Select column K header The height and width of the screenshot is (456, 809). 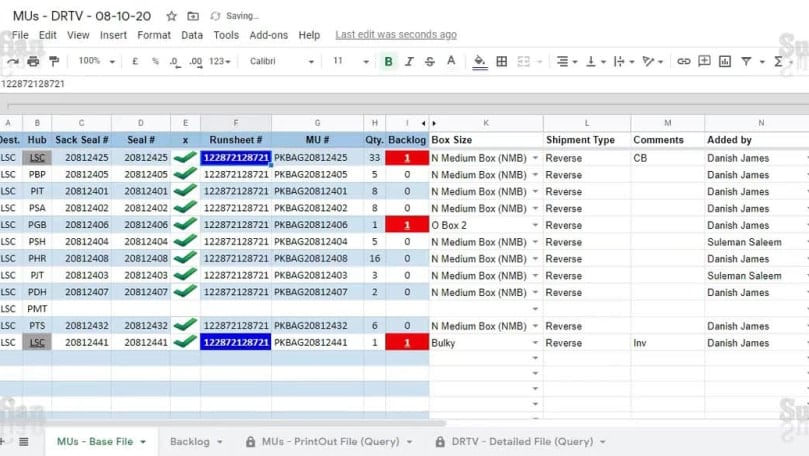(x=486, y=123)
